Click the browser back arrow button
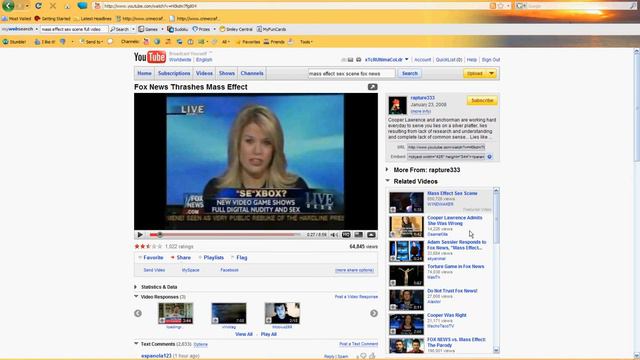The width and height of the screenshot is (640, 360). (x=8, y=6)
